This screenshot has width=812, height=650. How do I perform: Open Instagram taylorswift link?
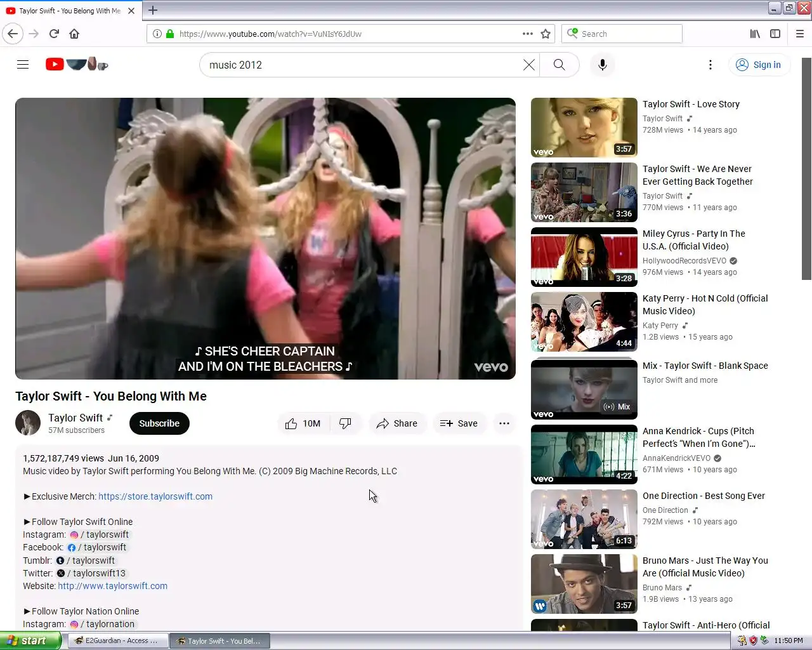point(100,534)
